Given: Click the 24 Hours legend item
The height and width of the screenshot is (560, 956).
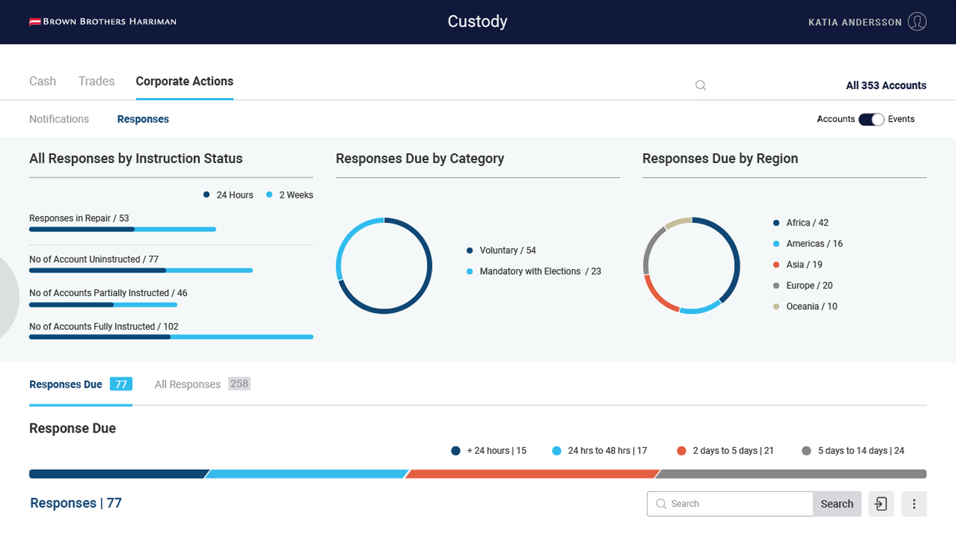Looking at the screenshot, I should (x=228, y=195).
